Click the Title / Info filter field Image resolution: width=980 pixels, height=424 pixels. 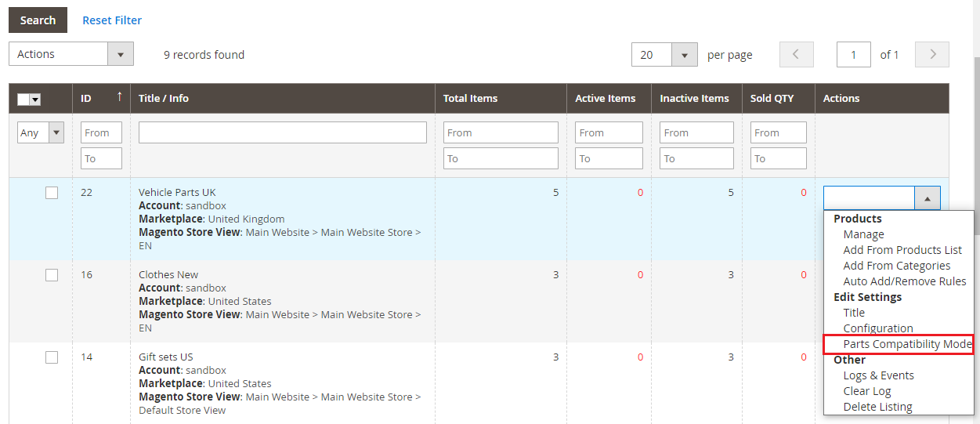click(x=282, y=132)
